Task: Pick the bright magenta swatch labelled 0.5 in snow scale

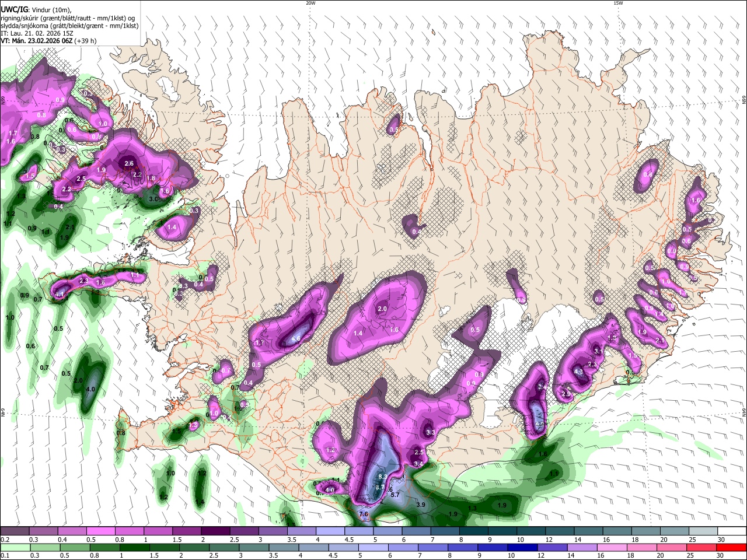Action: click(101, 531)
